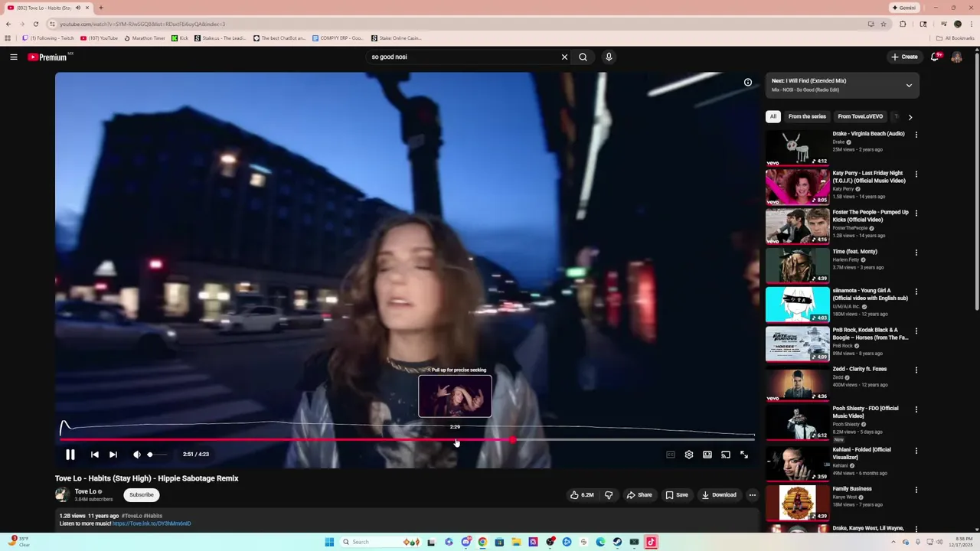This screenshot has width=980, height=551.
Task: Open Chrome three-dot menu
Action: [x=971, y=24]
